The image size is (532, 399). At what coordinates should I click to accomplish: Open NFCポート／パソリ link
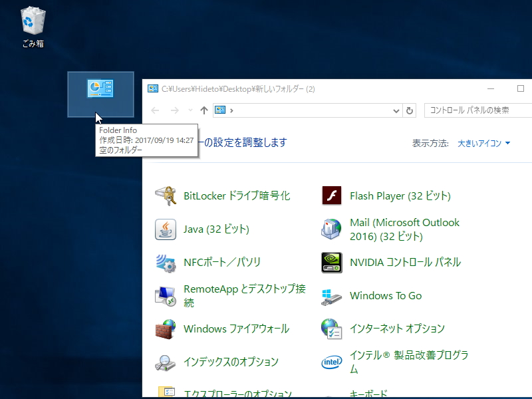point(222,262)
